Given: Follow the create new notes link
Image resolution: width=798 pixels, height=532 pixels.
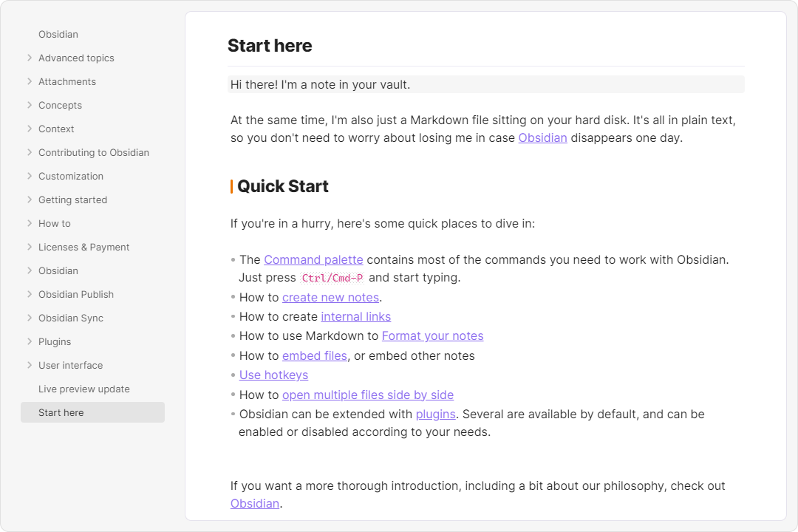Looking at the screenshot, I should 331,297.
